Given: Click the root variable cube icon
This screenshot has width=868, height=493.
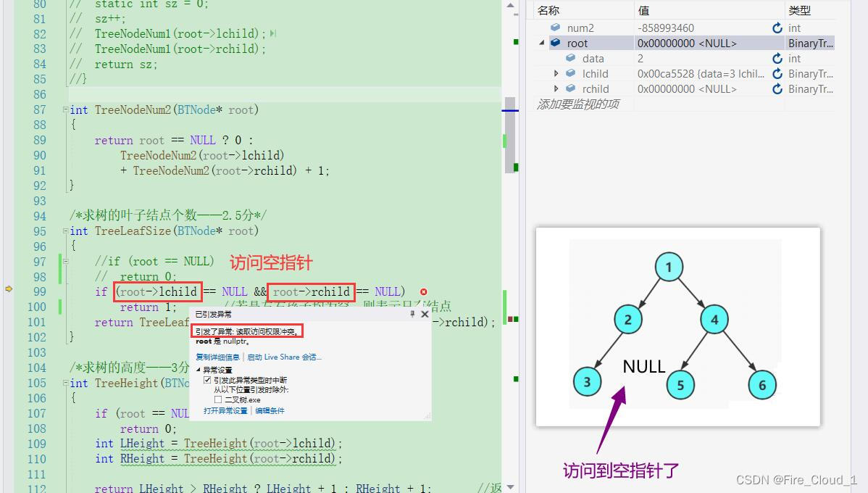Looking at the screenshot, I should tap(555, 43).
